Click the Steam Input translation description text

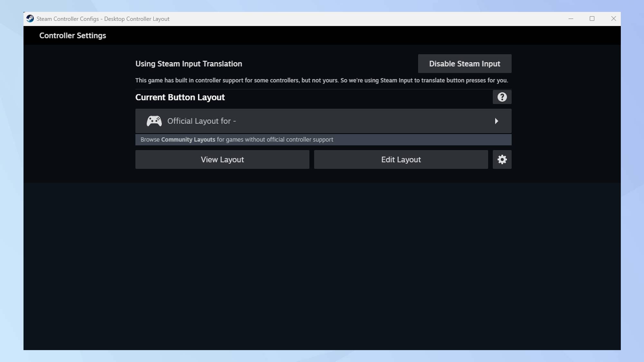[321, 80]
